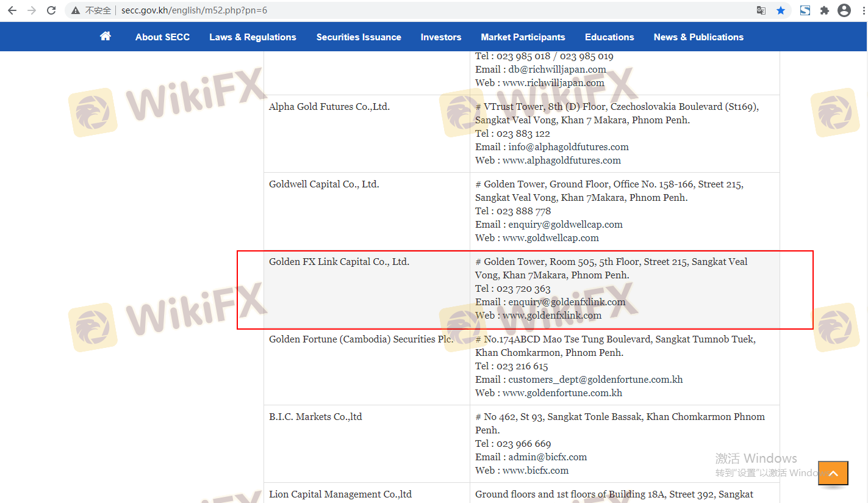Select Securities Issuance in navigation bar
Image resolution: width=868 pixels, height=503 pixels.
point(359,37)
